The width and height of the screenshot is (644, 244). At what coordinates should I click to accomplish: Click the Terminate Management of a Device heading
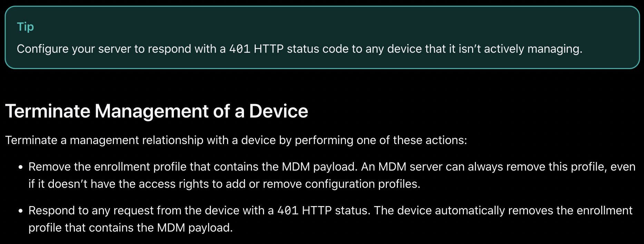[x=157, y=111]
